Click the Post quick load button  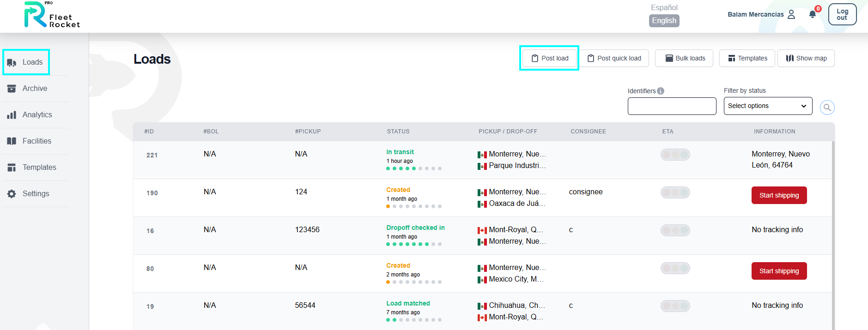614,58
